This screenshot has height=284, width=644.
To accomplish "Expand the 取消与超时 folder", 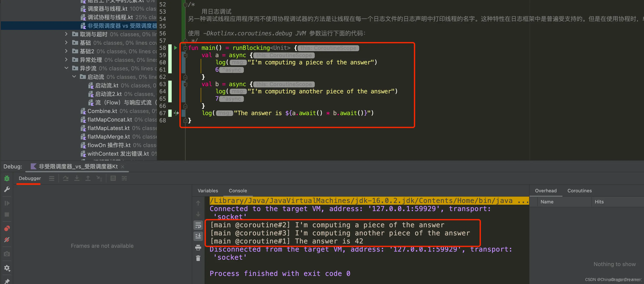I will 66,34.
